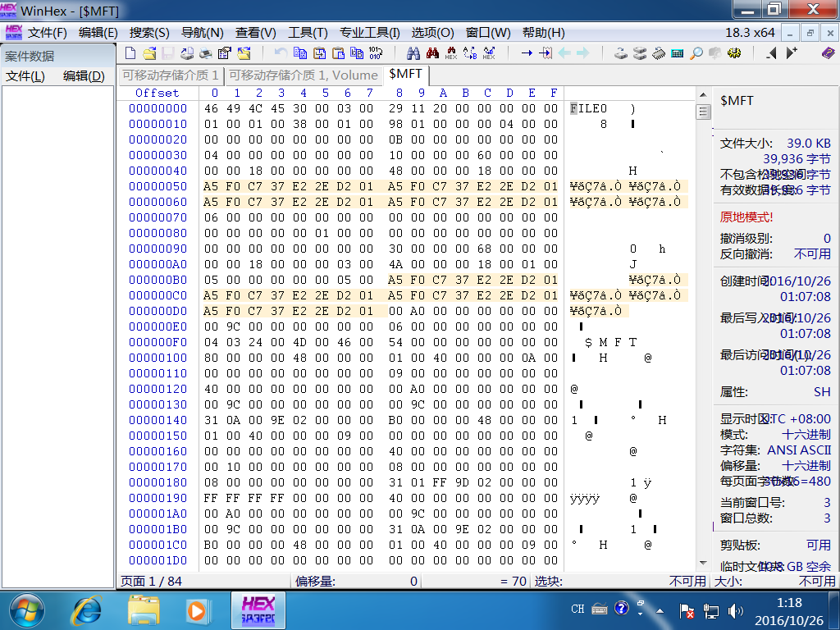Click the gear Options icon
This screenshot has width=840, height=630.
pos(734,53)
